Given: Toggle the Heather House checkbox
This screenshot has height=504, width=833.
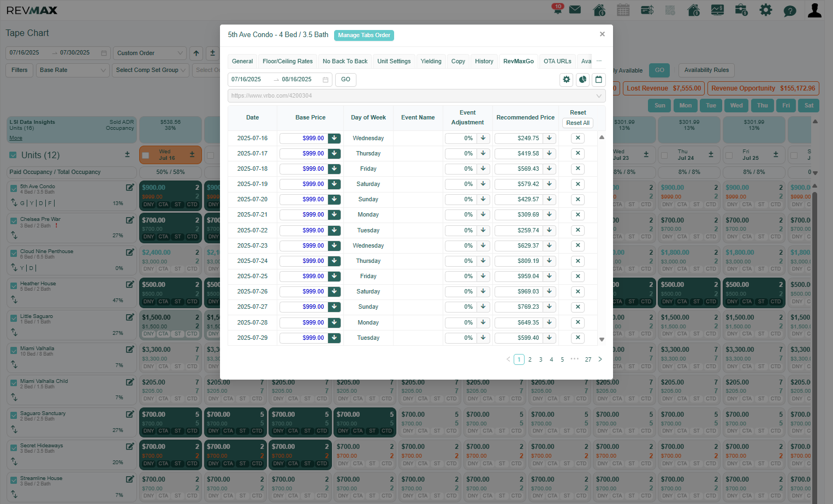Looking at the screenshot, I should (x=14, y=285).
